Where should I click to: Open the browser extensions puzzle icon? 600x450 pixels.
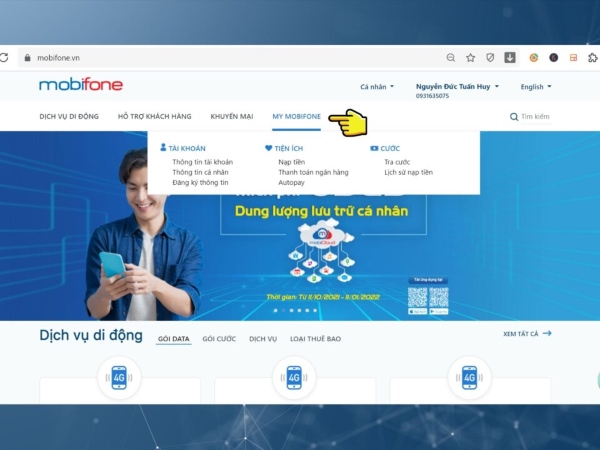click(592, 58)
